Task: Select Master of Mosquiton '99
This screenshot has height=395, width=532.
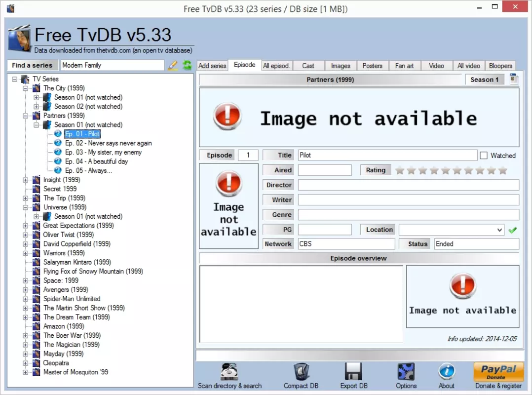Action: click(76, 372)
